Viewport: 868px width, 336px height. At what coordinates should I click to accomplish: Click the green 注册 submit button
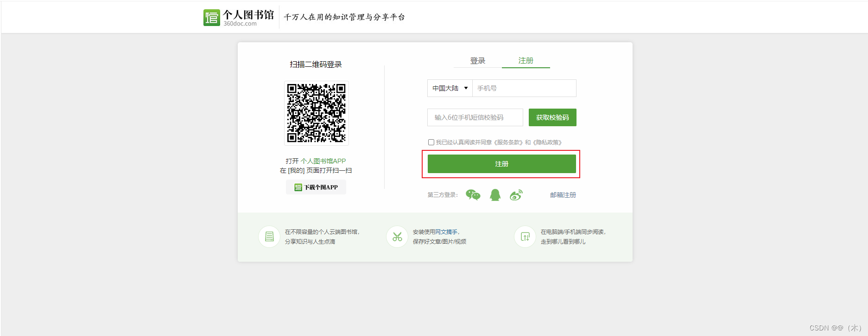(x=501, y=164)
